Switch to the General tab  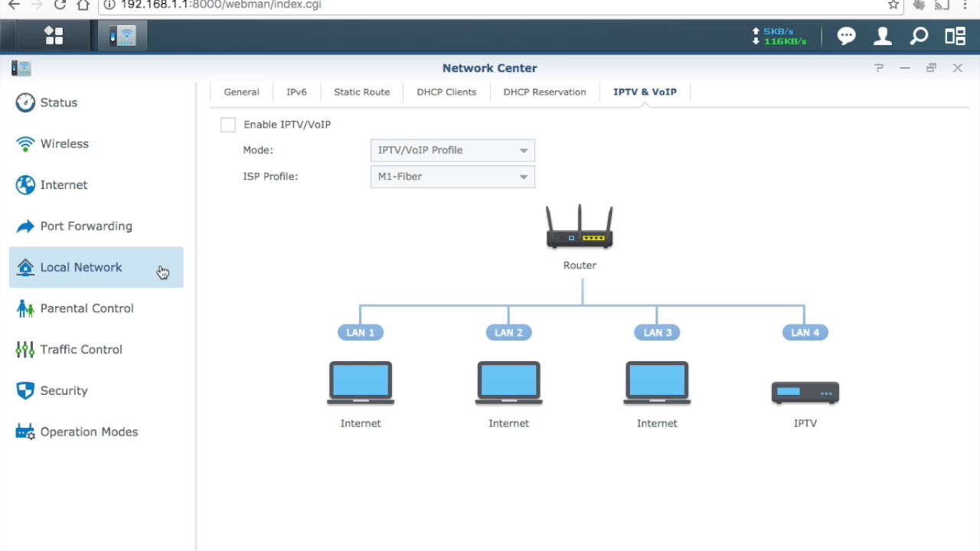[241, 92]
